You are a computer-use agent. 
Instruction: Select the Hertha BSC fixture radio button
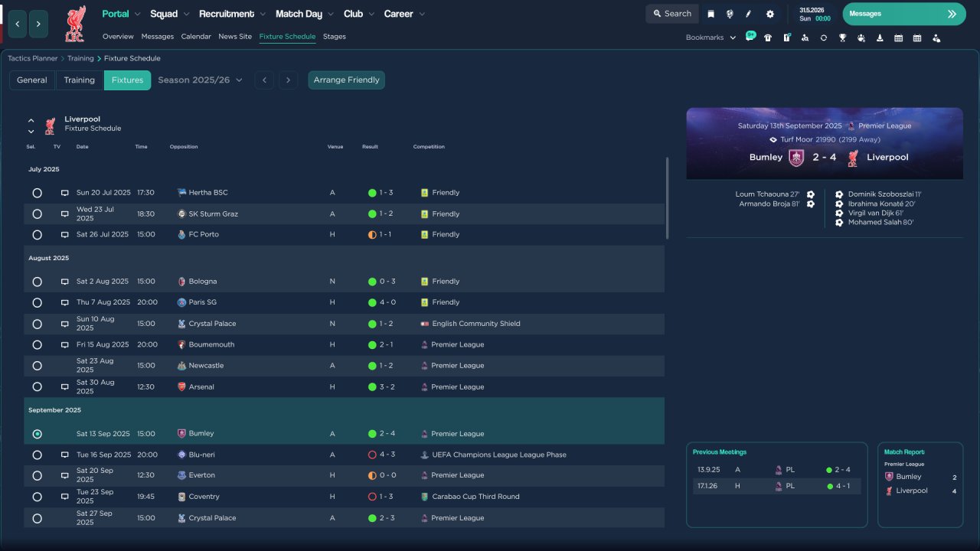[37, 193]
